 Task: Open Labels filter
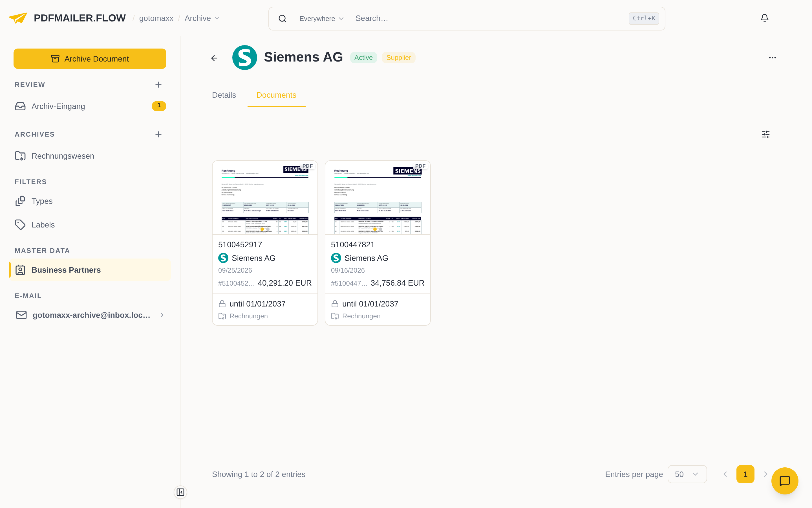pyautogui.click(x=90, y=225)
